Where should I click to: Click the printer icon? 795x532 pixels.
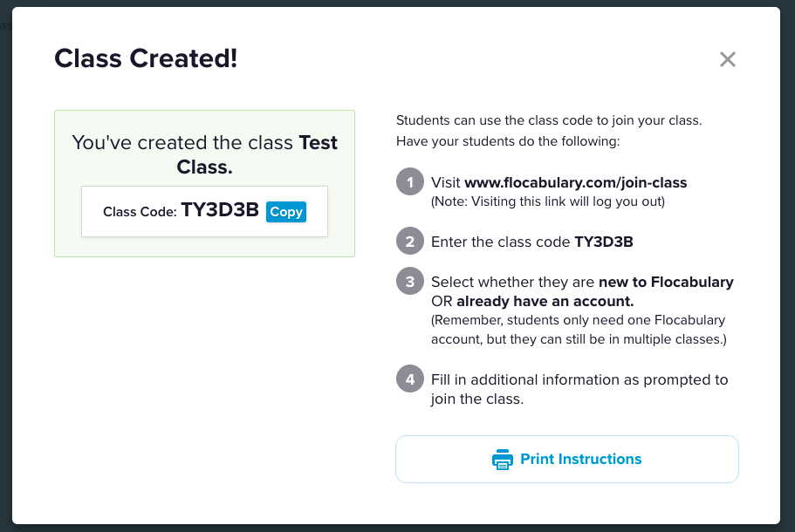click(x=502, y=460)
